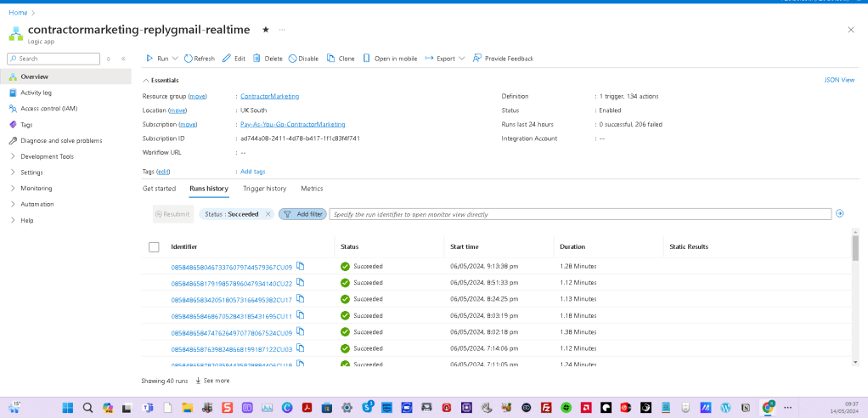This screenshot has width=868, height=418.
Task: Open run identifier ending CU09 at 9:13 pm
Action: pos(231,268)
